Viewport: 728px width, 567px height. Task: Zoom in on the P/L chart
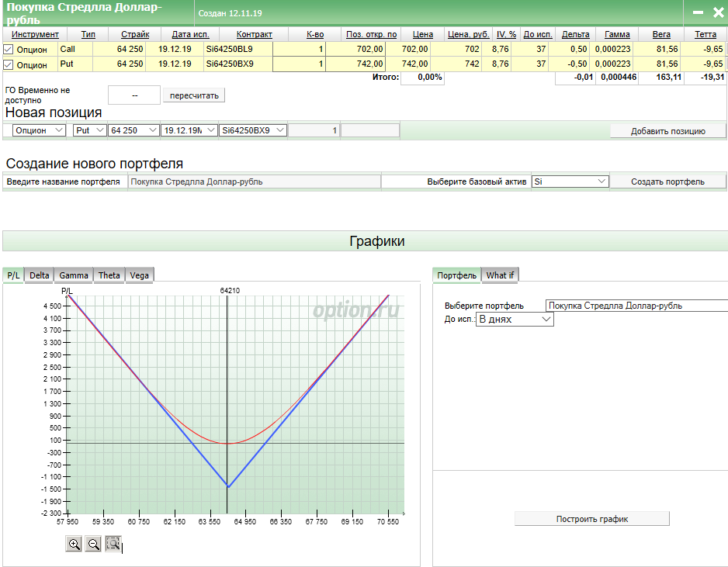tap(75, 544)
